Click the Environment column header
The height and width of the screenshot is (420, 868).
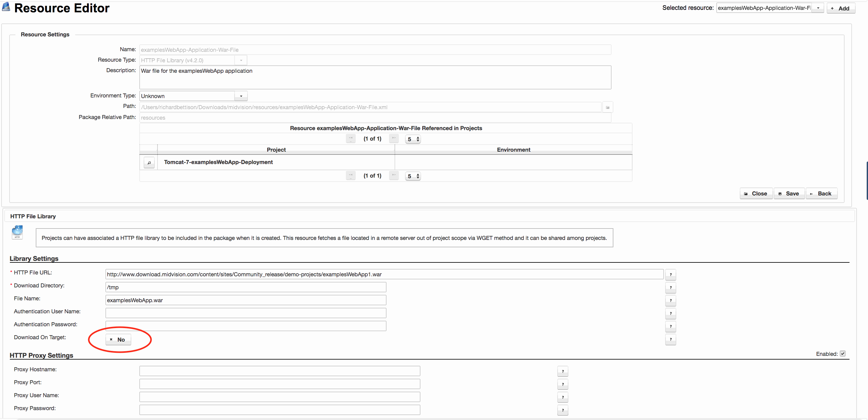point(514,150)
